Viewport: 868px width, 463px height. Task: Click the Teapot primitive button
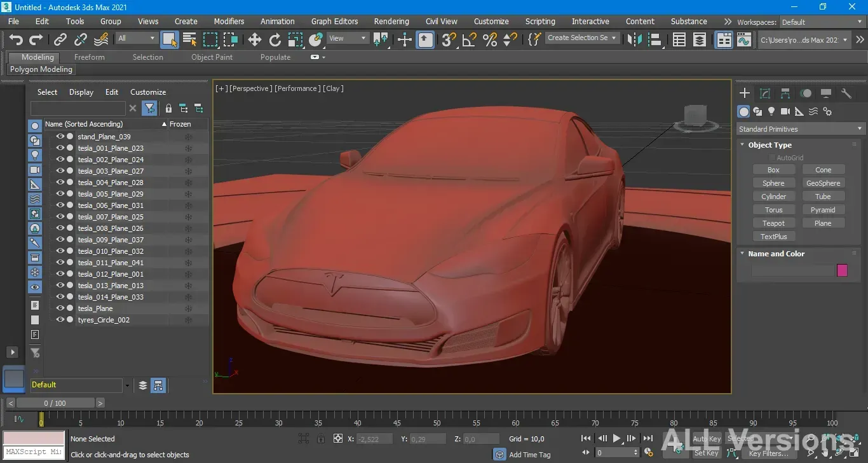pyautogui.click(x=773, y=223)
